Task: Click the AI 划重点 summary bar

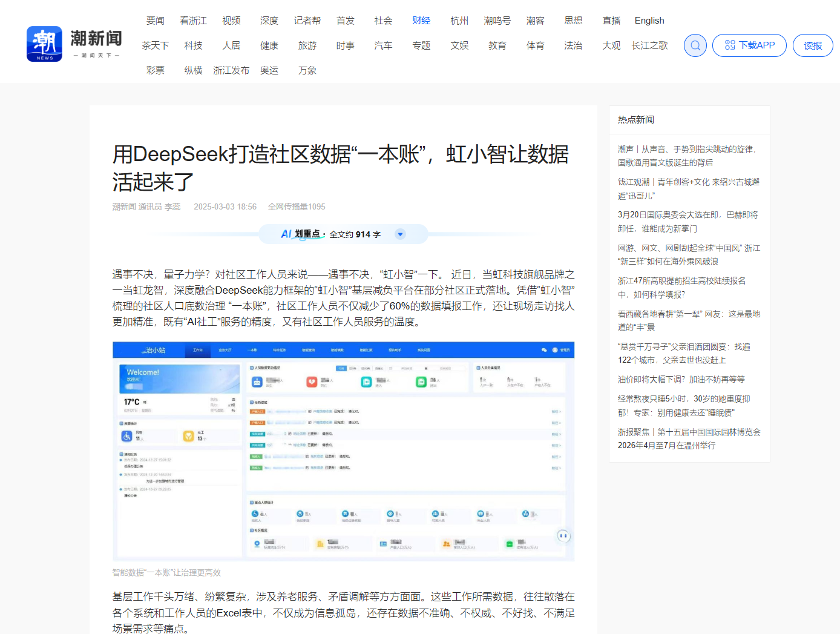Action: 330,234
